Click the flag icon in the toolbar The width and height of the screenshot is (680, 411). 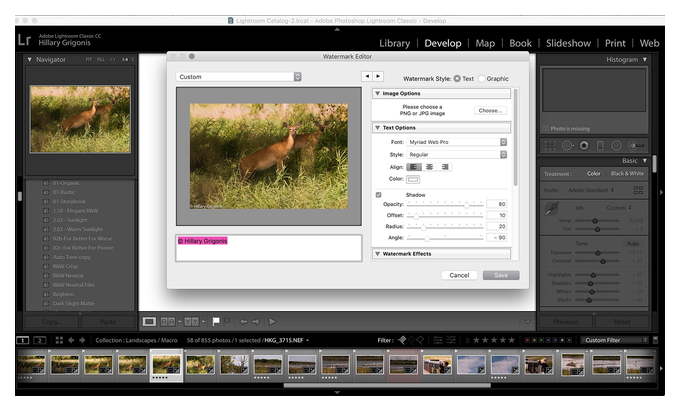coord(216,322)
